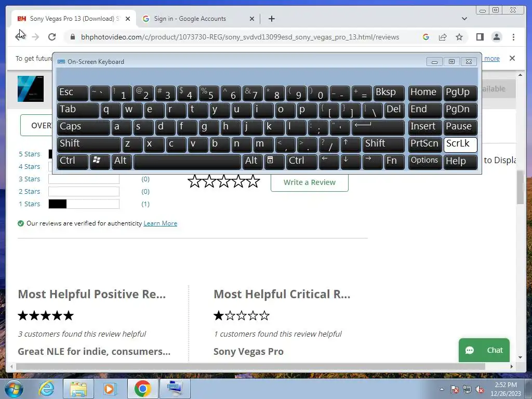This screenshot has width=532, height=399.
Task: Reload the page in Chrome
Action: [x=52, y=37]
